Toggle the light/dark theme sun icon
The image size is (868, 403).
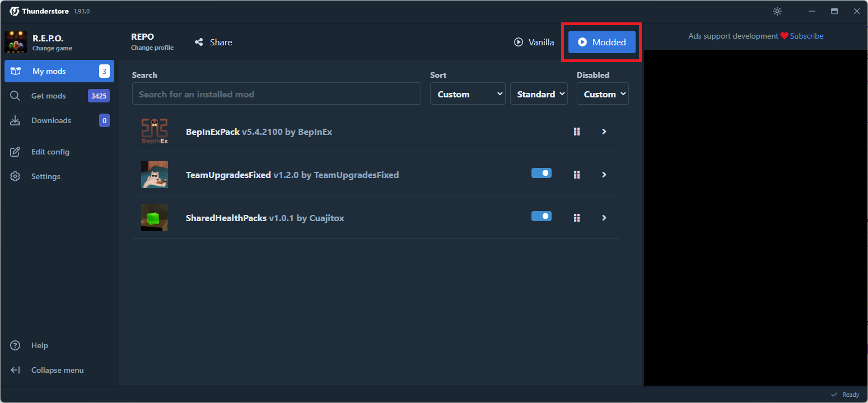(x=777, y=11)
